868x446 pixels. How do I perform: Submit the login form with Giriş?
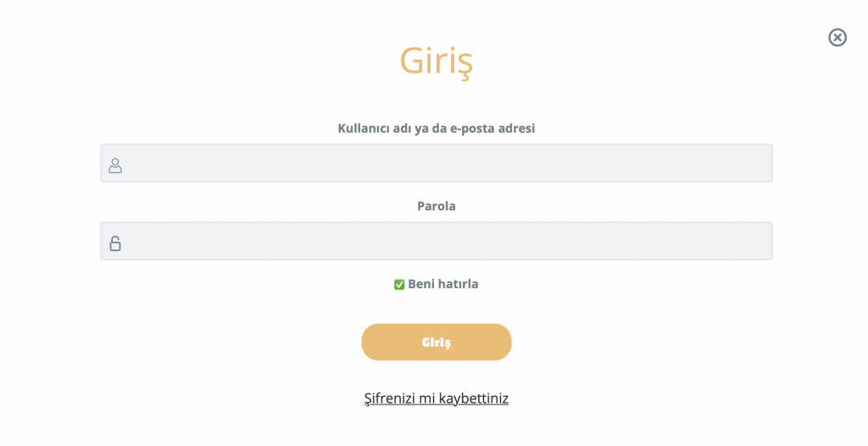point(437,343)
